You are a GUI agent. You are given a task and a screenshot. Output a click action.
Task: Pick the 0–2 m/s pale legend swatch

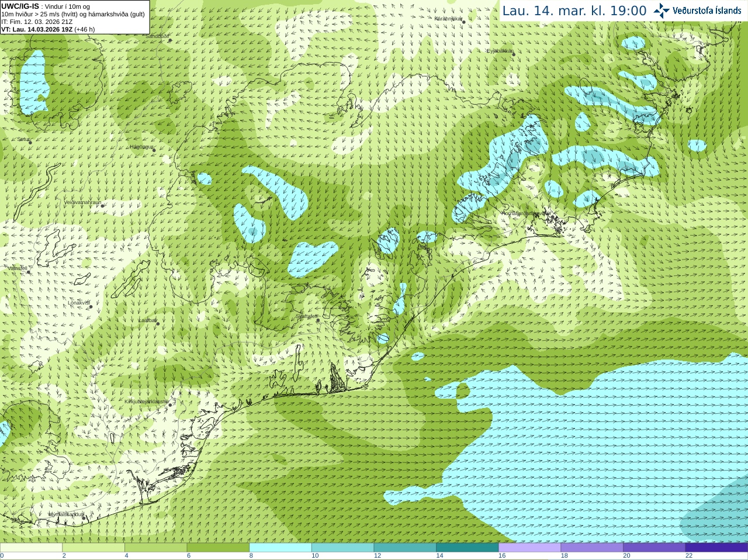point(31,548)
